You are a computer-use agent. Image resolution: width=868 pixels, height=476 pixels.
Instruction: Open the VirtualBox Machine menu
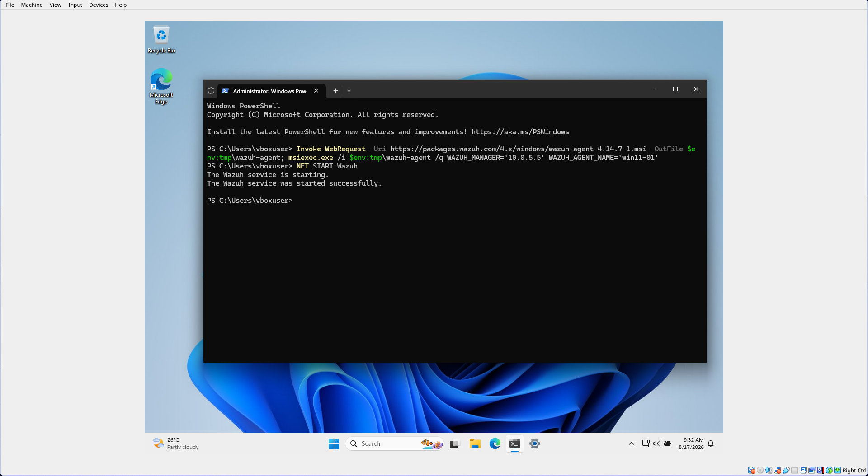[32, 5]
